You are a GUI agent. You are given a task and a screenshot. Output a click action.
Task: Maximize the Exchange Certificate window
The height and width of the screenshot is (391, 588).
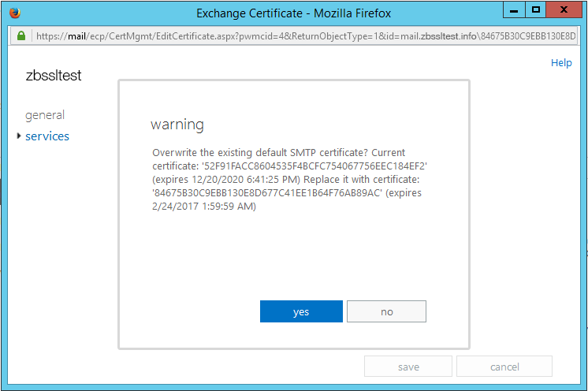[536, 10]
